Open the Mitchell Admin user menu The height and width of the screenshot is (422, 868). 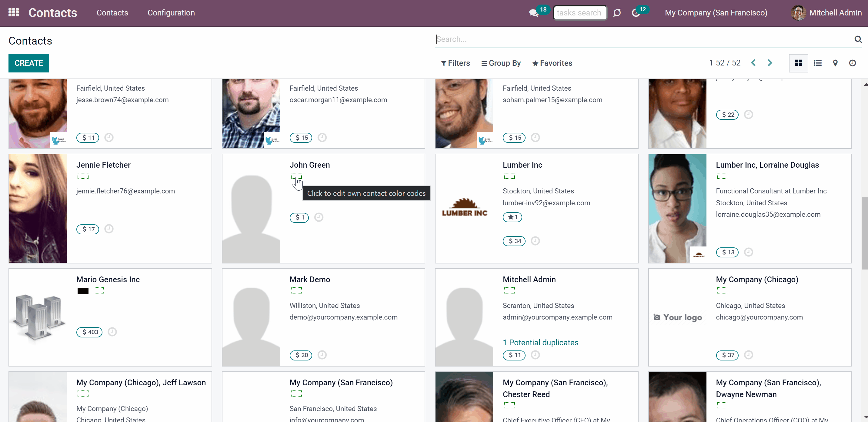[x=826, y=13]
